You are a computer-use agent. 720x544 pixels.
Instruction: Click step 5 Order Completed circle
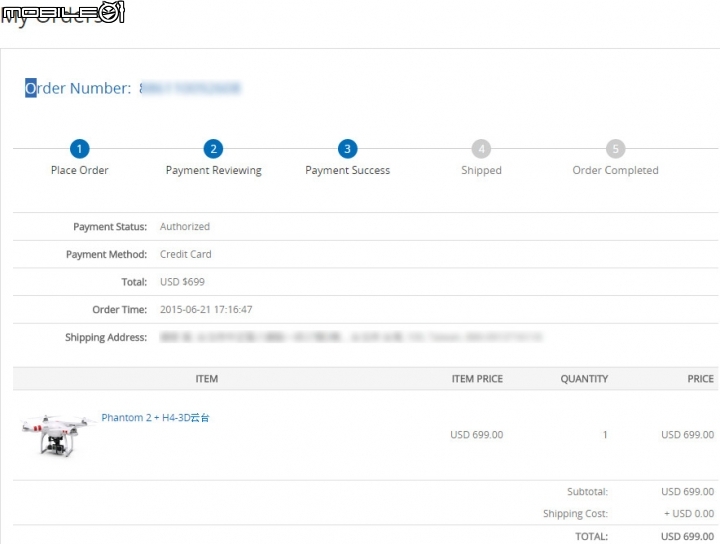[615, 149]
